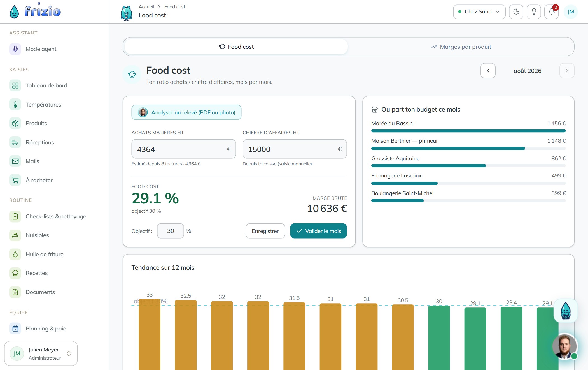
Task: Focus the Chiffre d'affaires HT field
Action: (295, 149)
